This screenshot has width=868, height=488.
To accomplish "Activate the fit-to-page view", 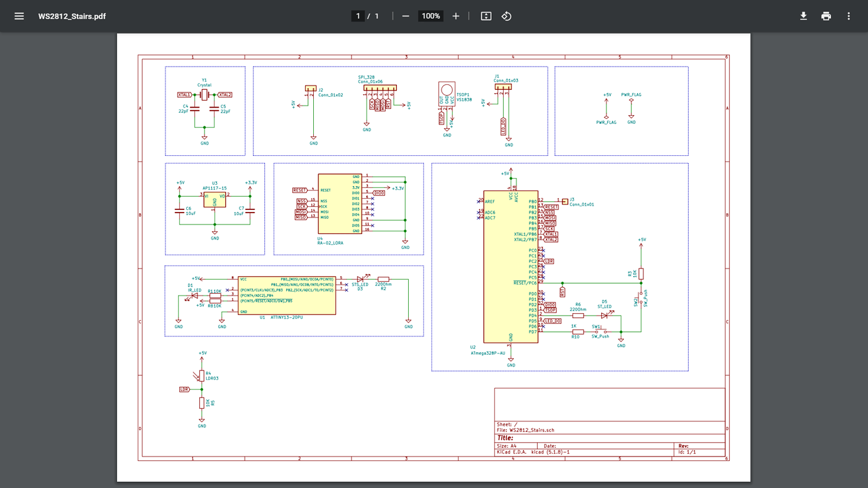I will pos(485,16).
